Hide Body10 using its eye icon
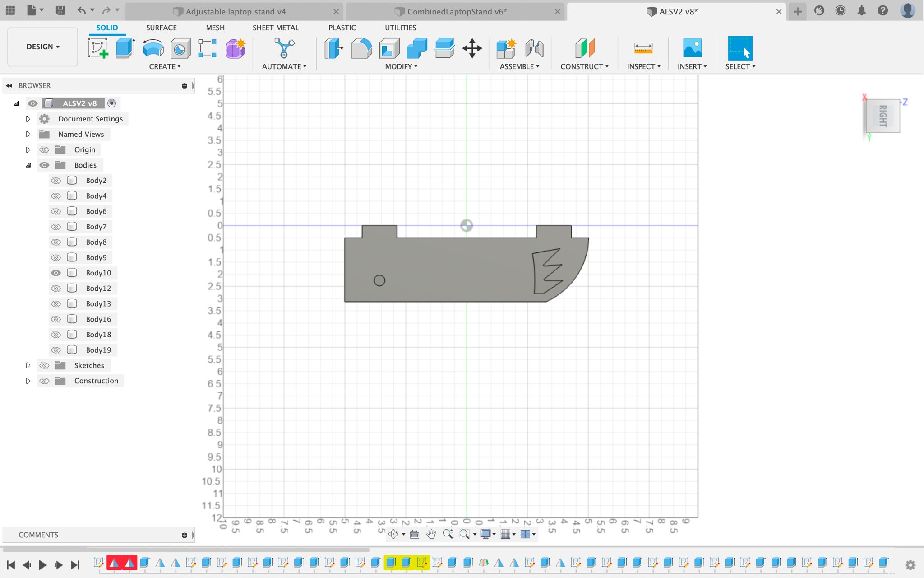This screenshot has height=578, width=924. click(x=55, y=273)
